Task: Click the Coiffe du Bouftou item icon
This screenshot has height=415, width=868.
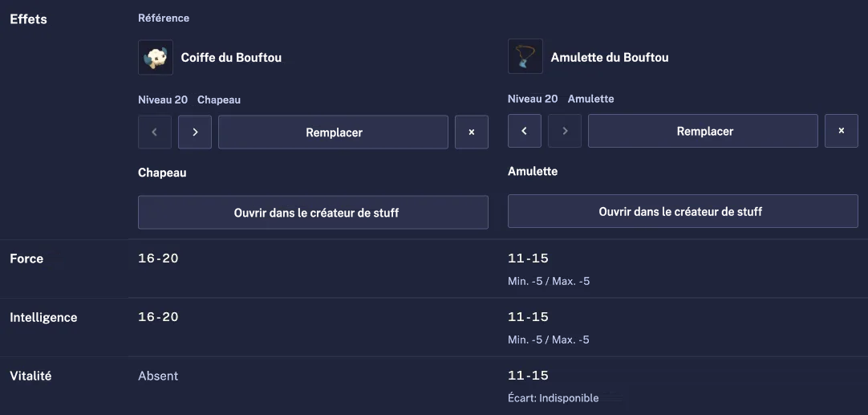Action: pyautogui.click(x=156, y=57)
